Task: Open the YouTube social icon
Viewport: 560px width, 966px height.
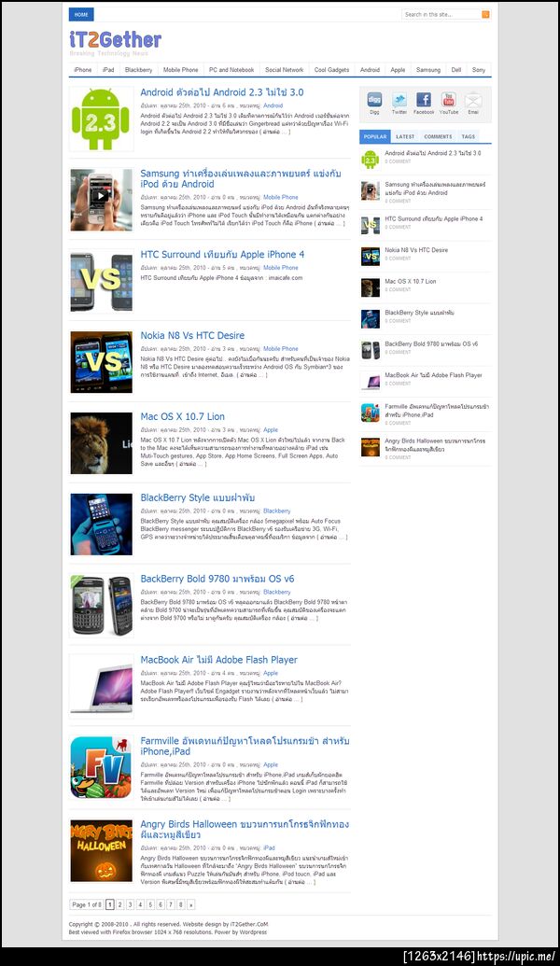Action: pos(449,100)
